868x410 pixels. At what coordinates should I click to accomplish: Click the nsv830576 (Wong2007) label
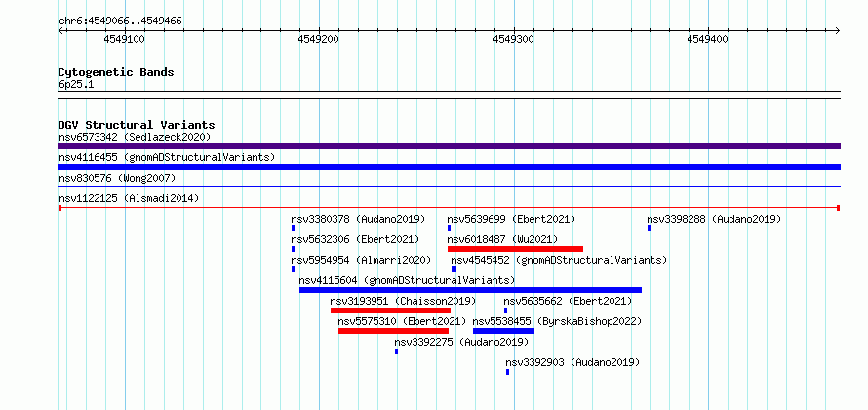(x=117, y=178)
